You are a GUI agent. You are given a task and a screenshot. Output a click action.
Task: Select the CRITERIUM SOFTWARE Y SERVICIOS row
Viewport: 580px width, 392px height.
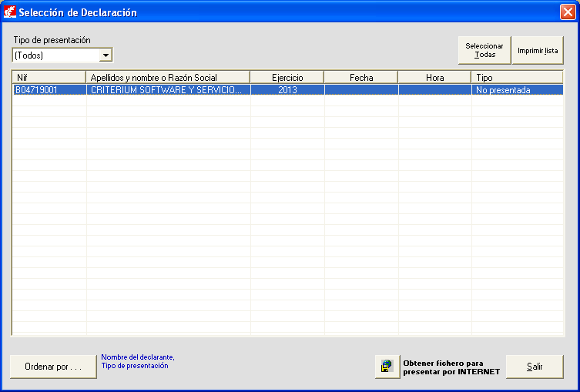click(x=166, y=90)
